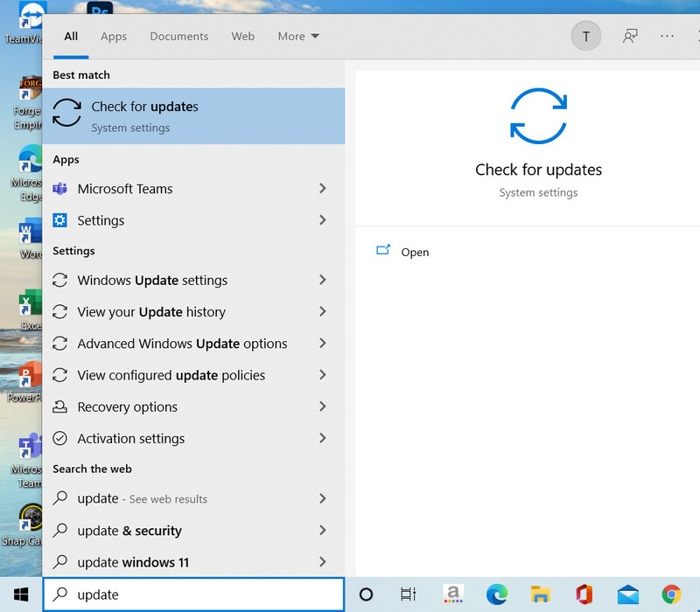Select update windows 11 web suggestion
Image resolution: width=700 pixels, height=612 pixels.
(193, 562)
